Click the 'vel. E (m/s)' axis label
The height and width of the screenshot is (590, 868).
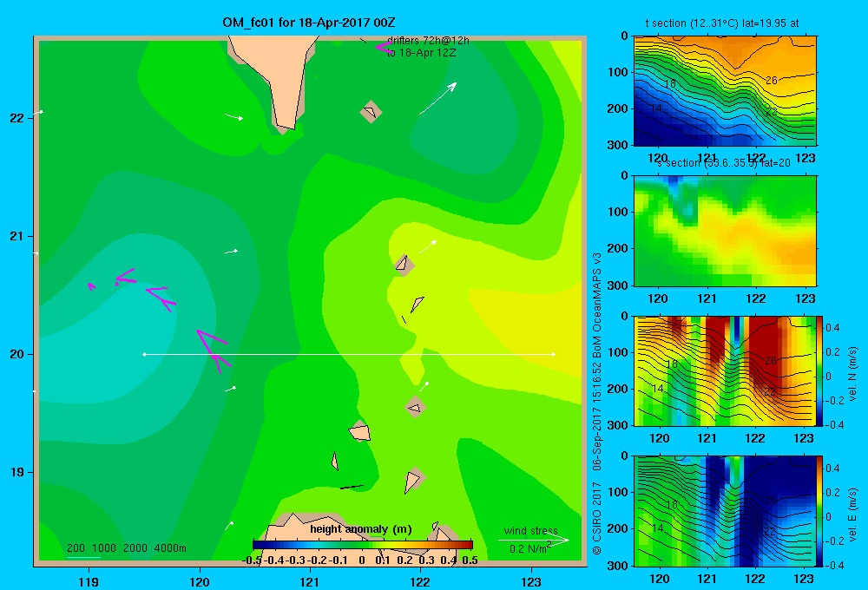coord(852,515)
